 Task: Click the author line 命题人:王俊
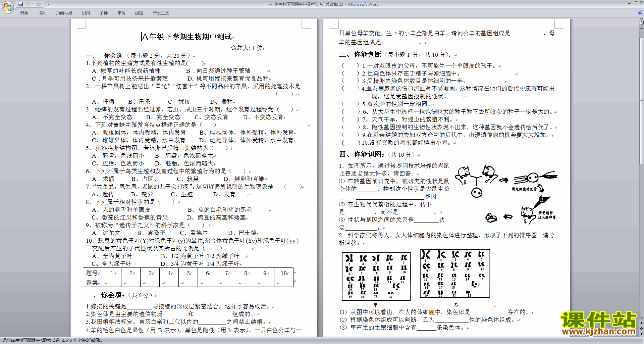pyautogui.click(x=247, y=48)
